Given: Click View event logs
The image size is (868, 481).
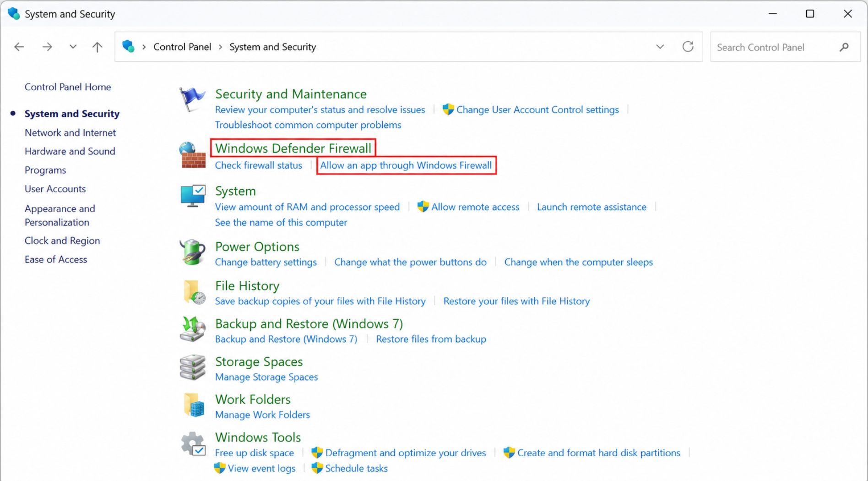Looking at the screenshot, I should point(261,468).
